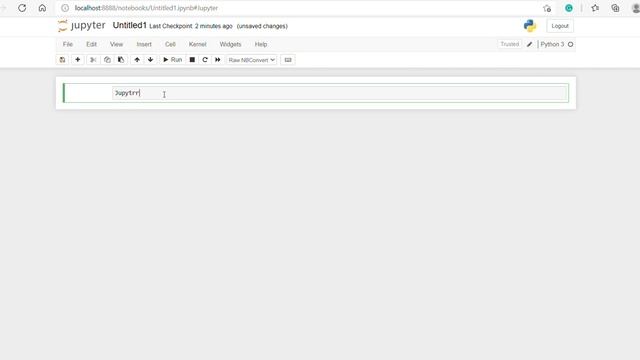
Task: Insert a cell below with plus icon
Action: (x=78, y=60)
